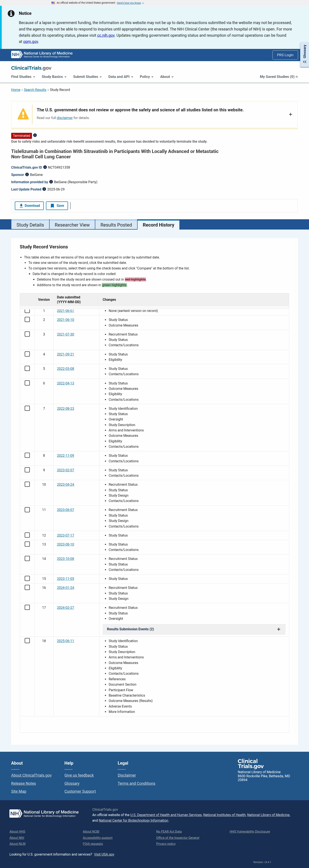The width and height of the screenshot is (309, 868).
Task: Open the Find Studies dropdown menu
Action: 23,77
